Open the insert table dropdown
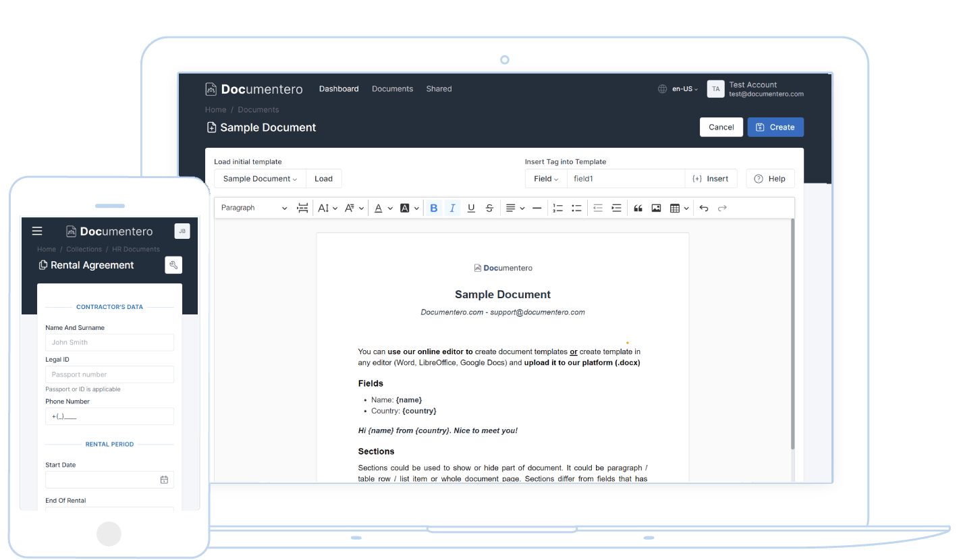Screen dimensions: 959x560 coord(679,208)
